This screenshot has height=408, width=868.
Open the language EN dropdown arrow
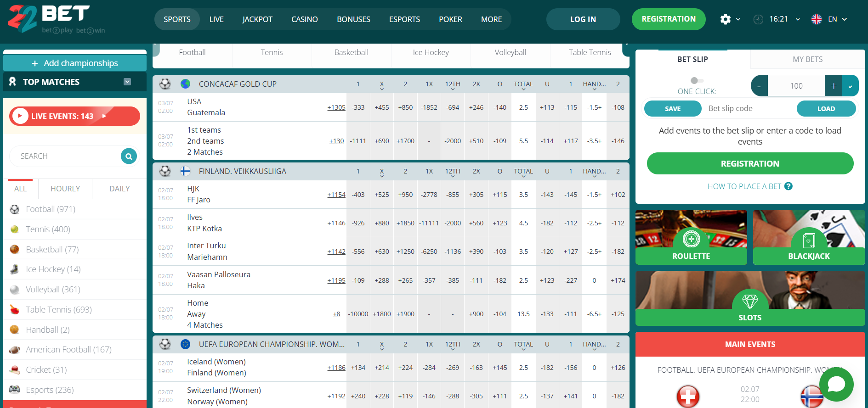[845, 19]
